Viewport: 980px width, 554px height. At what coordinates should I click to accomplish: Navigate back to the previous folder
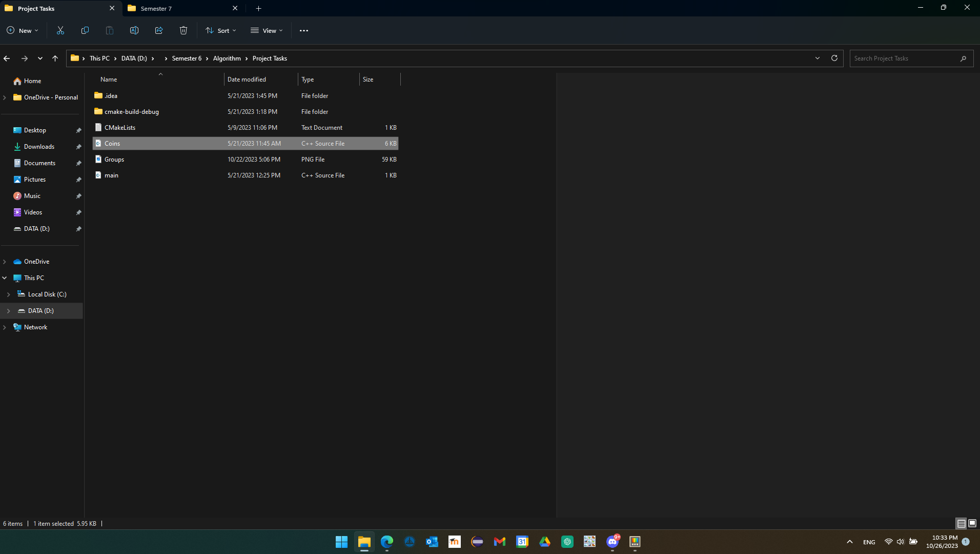[7, 58]
